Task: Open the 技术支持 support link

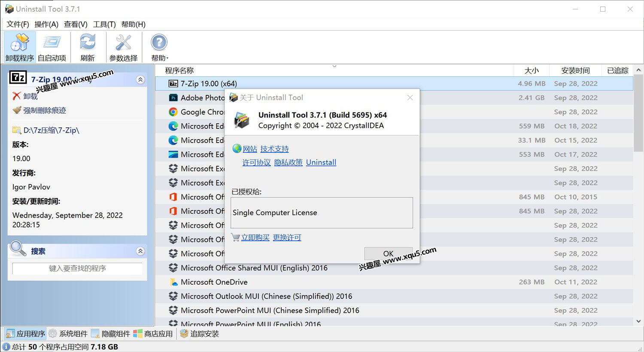Action: click(274, 149)
